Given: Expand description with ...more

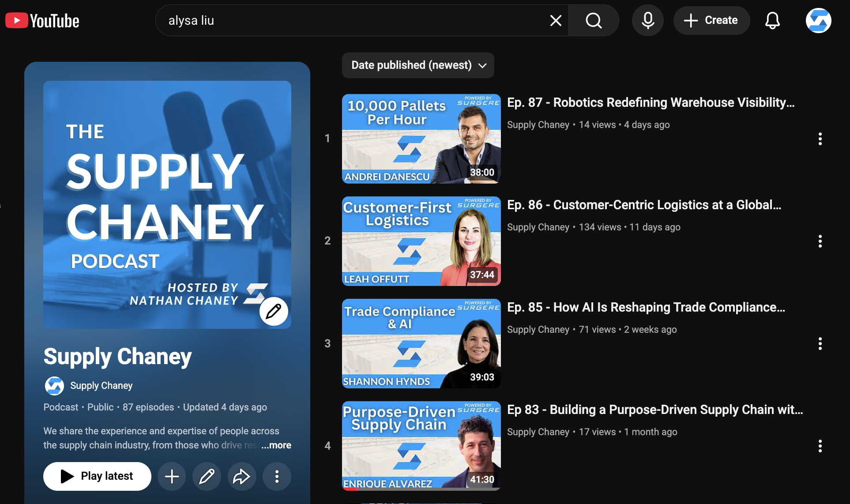Looking at the screenshot, I should tap(276, 445).
